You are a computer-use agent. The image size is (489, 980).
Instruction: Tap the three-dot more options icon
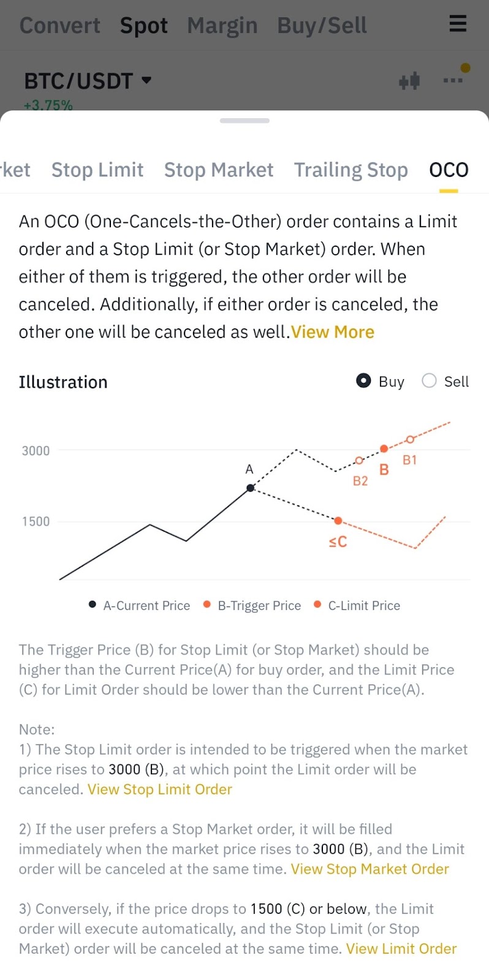click(453, 80)
